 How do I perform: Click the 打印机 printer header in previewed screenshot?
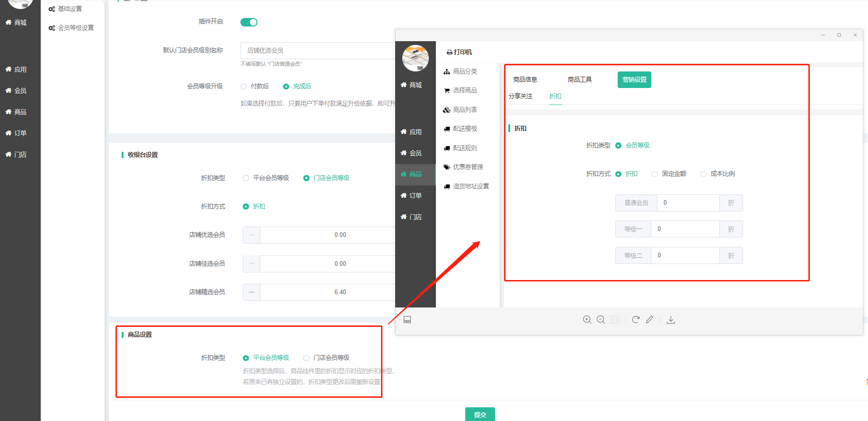point(459,52)
